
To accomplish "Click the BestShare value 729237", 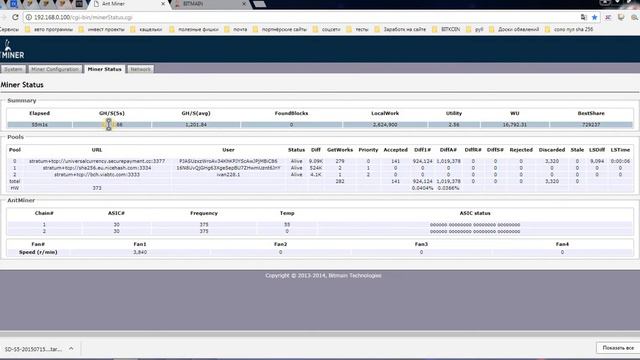I will 591,124.
